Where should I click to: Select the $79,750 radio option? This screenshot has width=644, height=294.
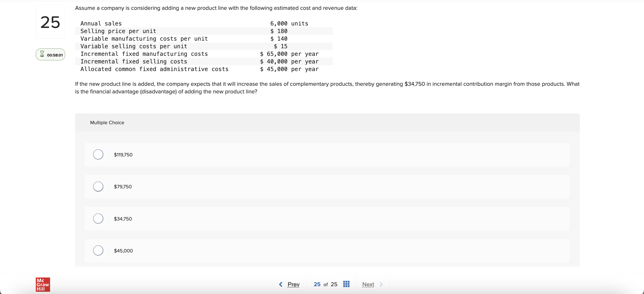click(98, 186)
